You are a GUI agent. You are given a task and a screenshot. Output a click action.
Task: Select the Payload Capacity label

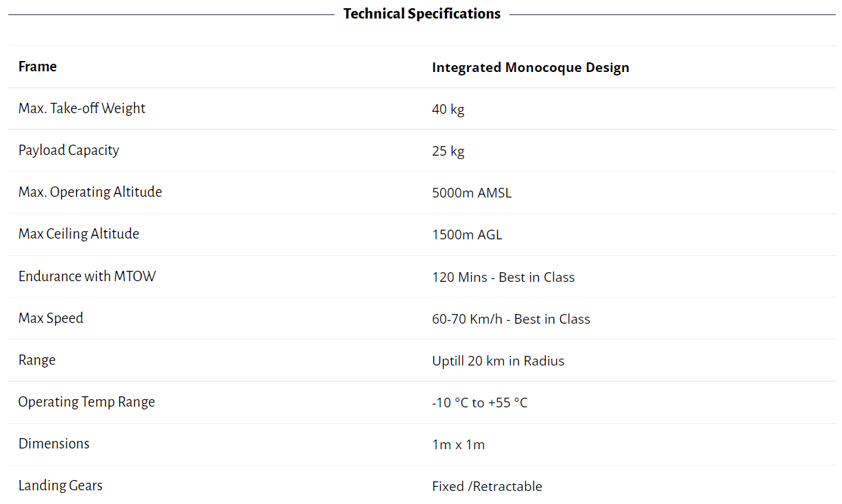point(69,150)
